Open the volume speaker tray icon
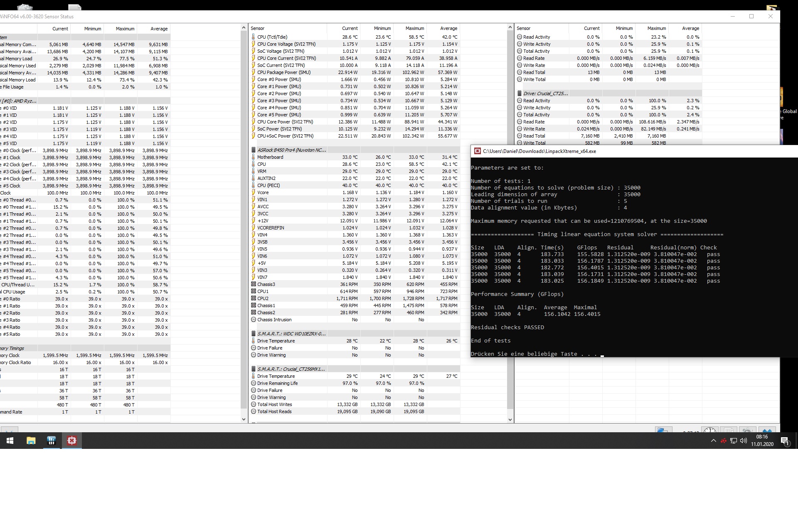The width and height of the screenshot is (798, 532). click(x=744, y=441)
